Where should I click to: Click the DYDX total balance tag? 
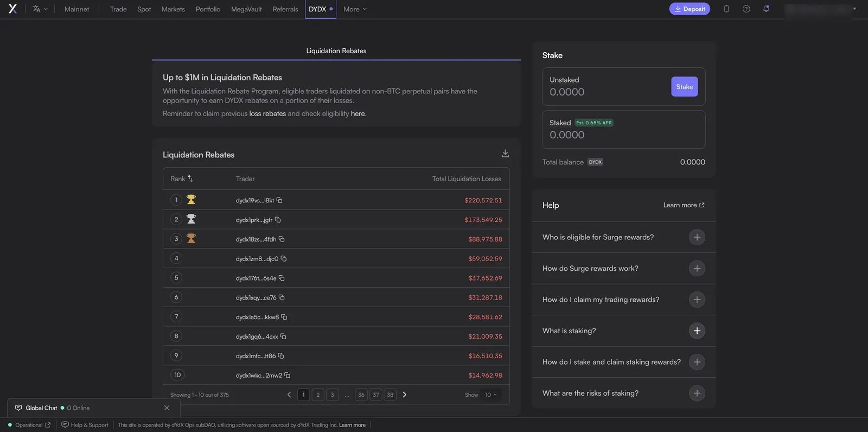(x=595, y=162)
